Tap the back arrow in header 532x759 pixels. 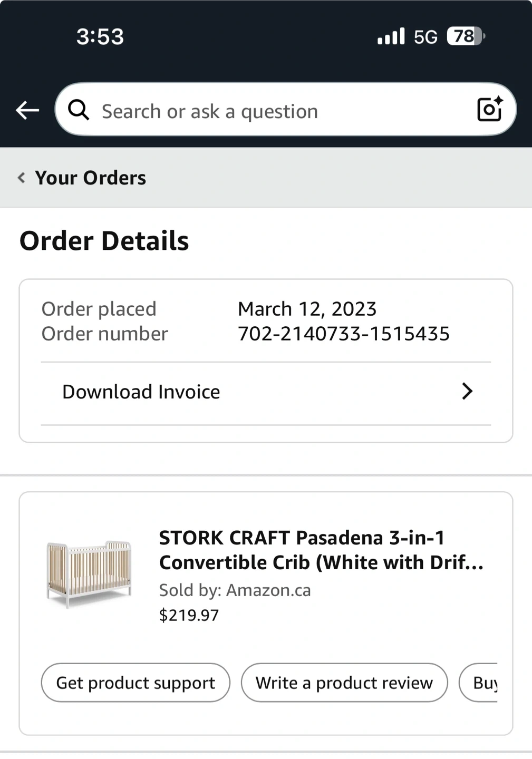point(27,110)
